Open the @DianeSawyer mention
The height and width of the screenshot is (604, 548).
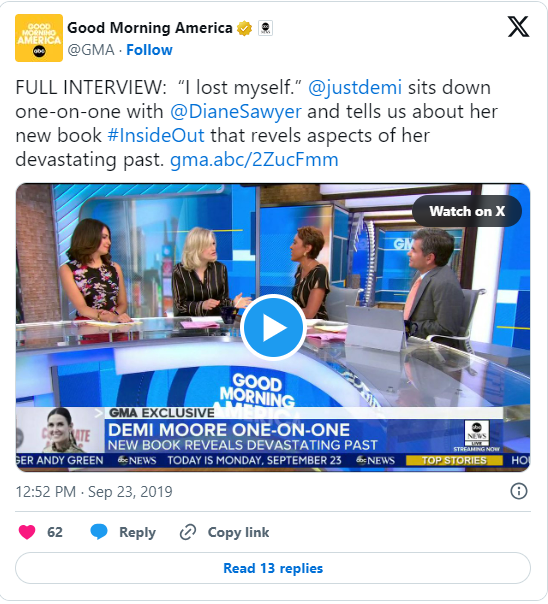click(x=236, y=112)
